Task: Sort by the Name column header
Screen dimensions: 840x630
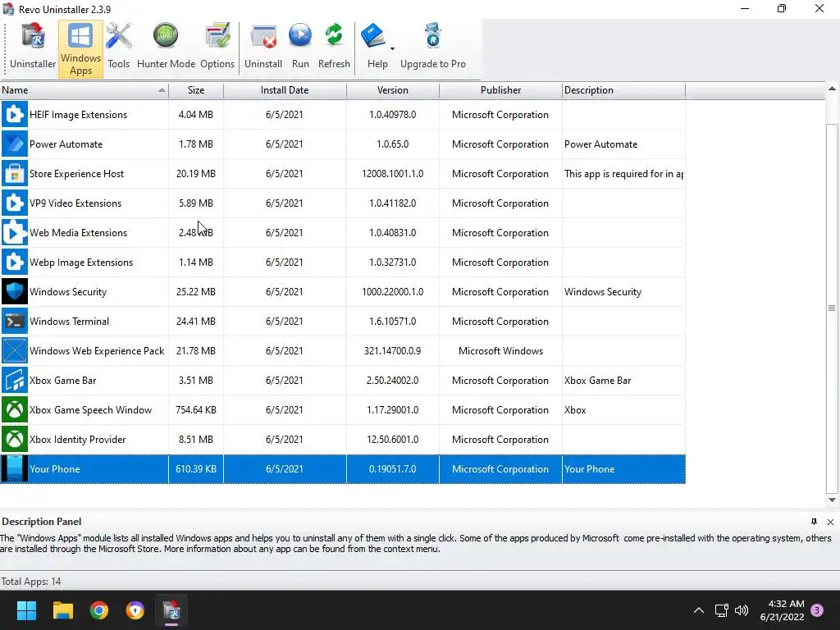Action: [84, 90]
